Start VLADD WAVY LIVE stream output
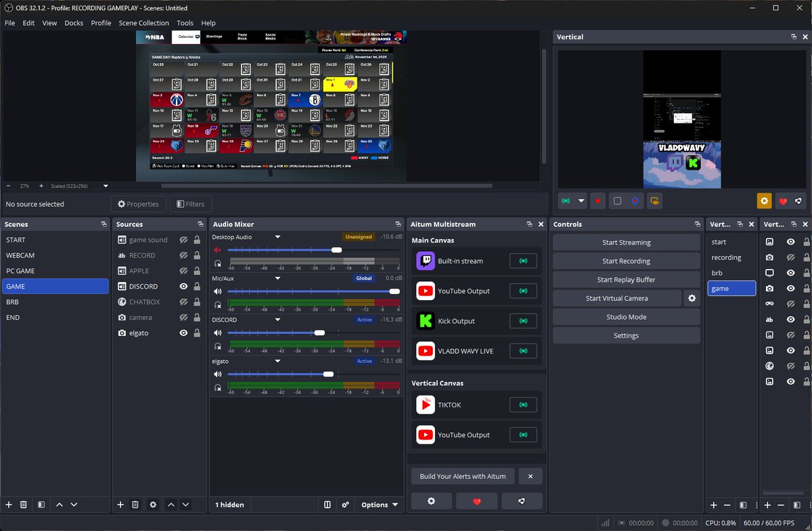 point(523,351)
